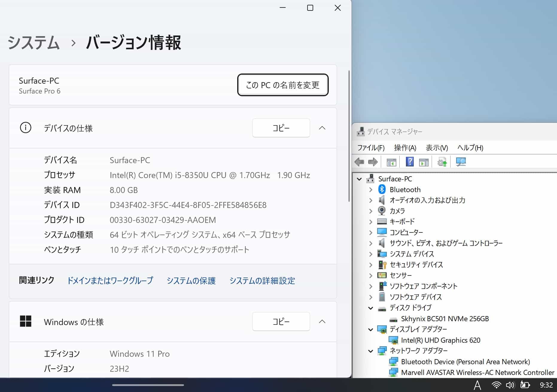Open the ファイル(F) menu
Viewport: 557px width, 392px height.
point(371,148)
